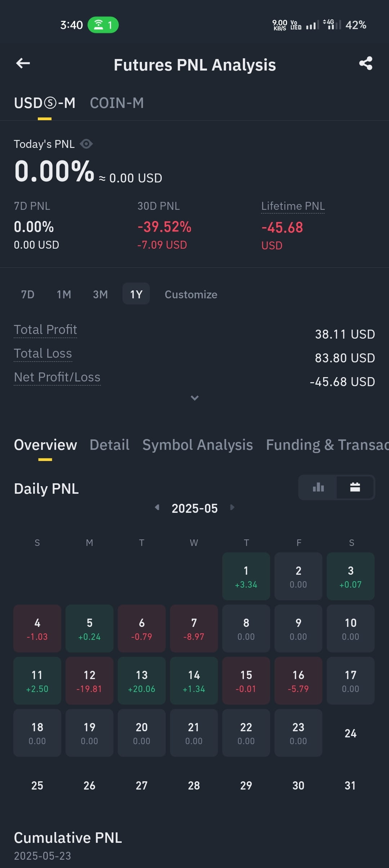The height and width of the screenshot is (868, 389).
Task: Expand the profit summary chevron
Action: coord(194,398)
